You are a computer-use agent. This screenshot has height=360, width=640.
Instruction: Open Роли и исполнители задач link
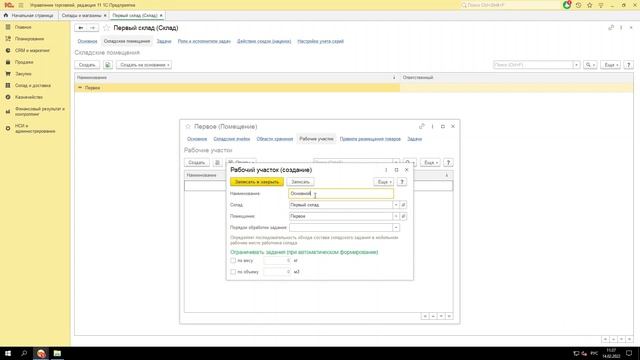[x=204, y=41]
